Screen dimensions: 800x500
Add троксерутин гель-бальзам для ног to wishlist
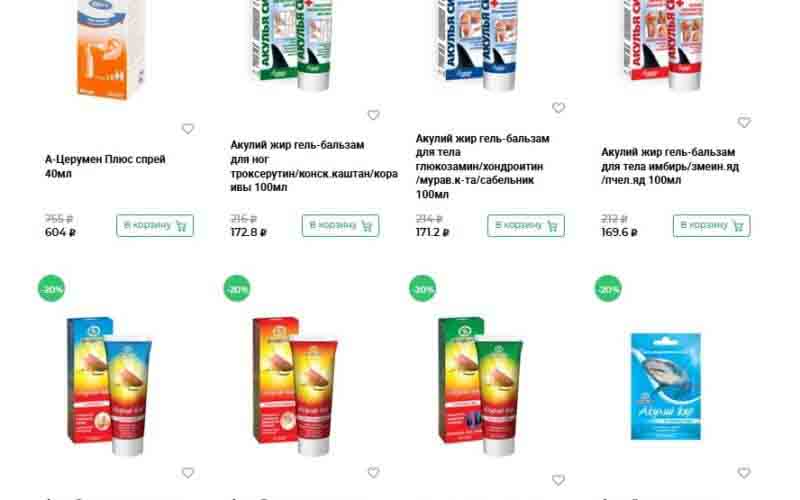pyautogui.click(x=373, y=115)
